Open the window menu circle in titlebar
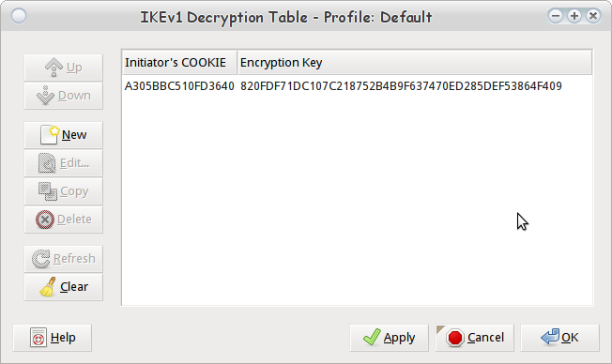 pyautogui.click(x=19, y=16)
